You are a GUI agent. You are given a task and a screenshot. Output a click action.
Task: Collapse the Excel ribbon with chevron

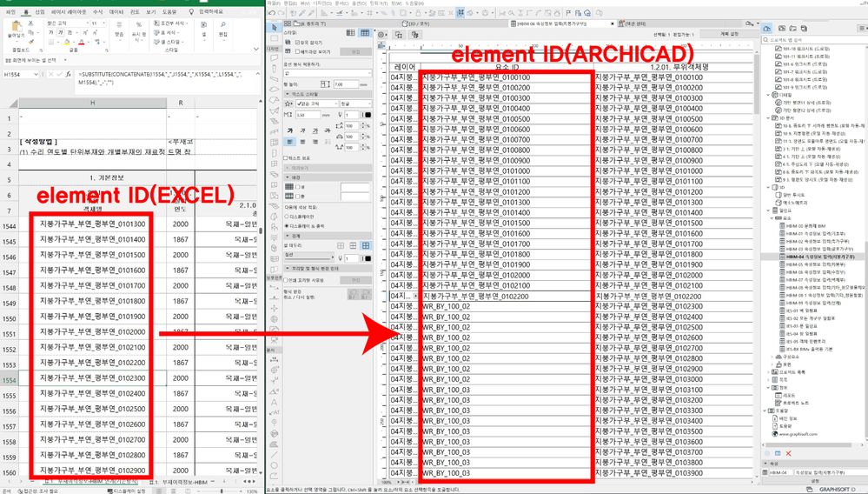point(255,50)
